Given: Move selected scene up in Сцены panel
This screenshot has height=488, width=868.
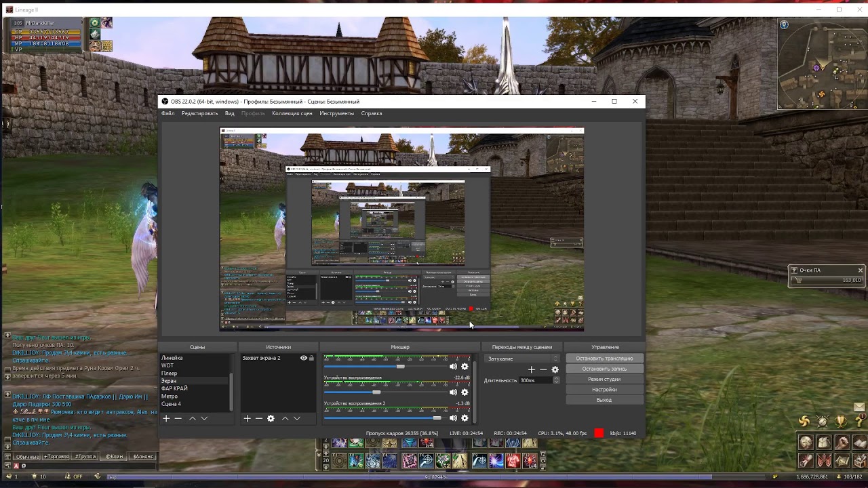Looking at the screenshot, I should (192, 418).
